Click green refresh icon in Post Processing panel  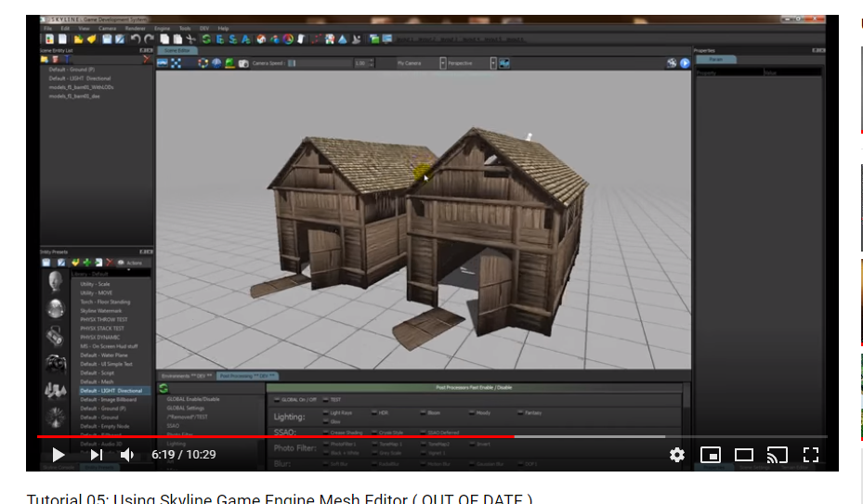coord(163,389)
